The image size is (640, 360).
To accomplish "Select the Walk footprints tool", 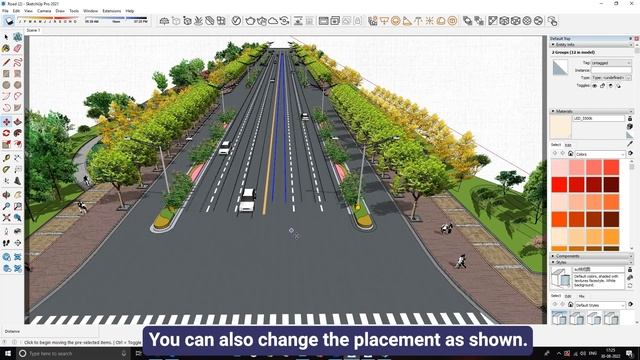I will 6,243.
